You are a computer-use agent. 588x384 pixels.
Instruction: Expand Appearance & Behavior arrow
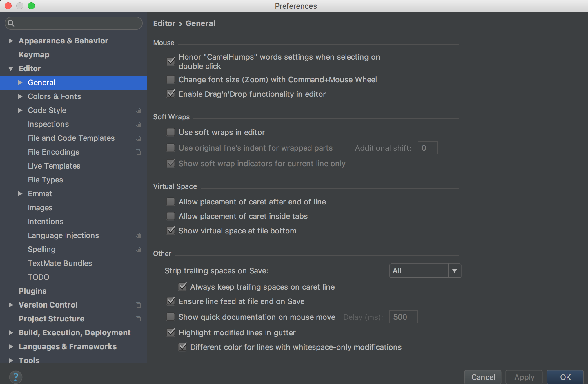coord(11,41)
